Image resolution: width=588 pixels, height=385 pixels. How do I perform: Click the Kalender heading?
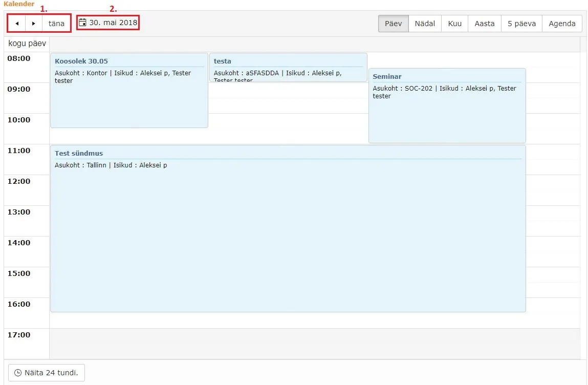click(x=19, y=4)
